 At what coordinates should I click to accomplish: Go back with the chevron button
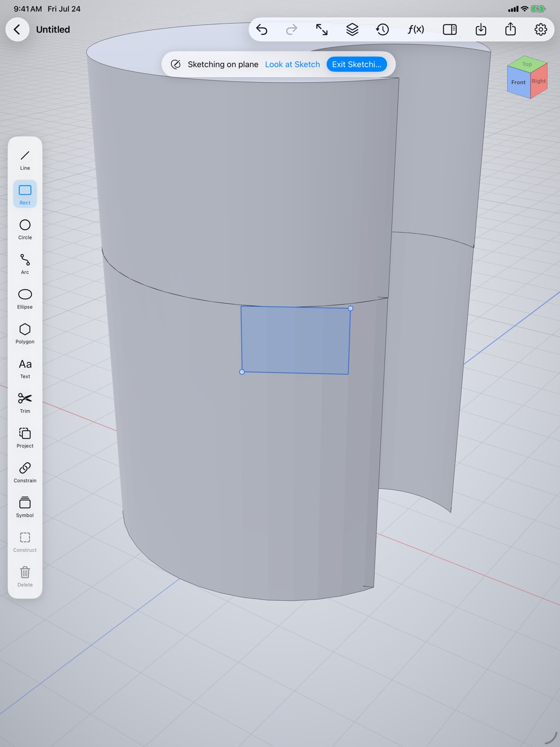click(x=17, y=29)
